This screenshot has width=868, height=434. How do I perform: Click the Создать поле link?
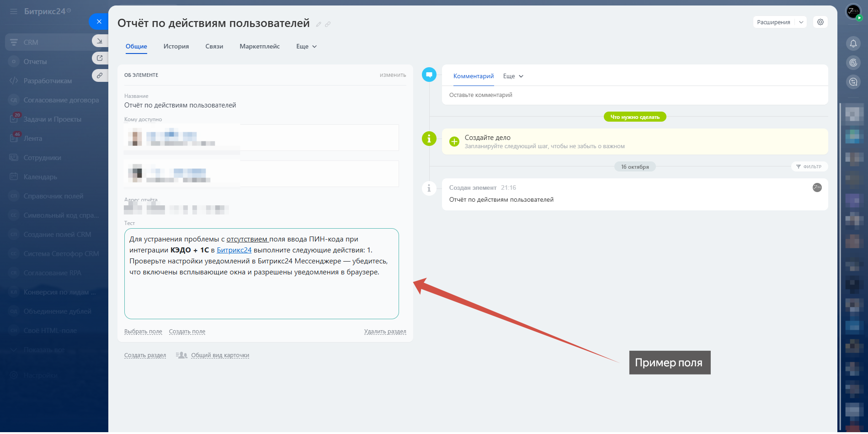coord(187,332)
